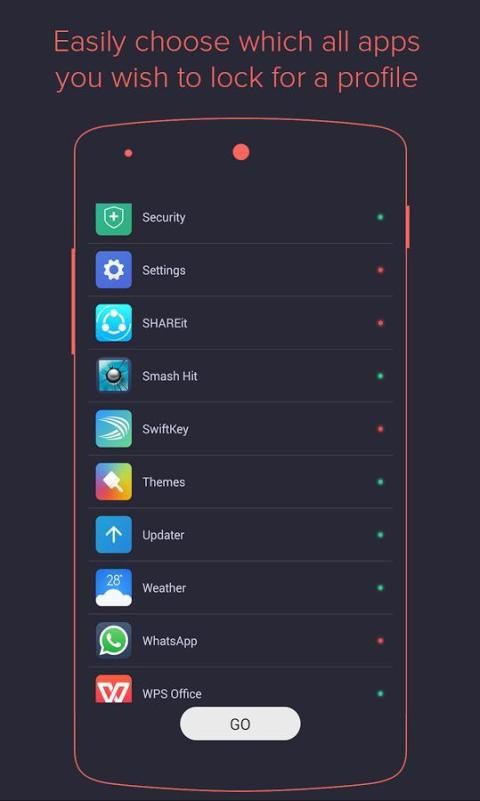Toggle the red lock dot for Settings

(x=380, y=270)
